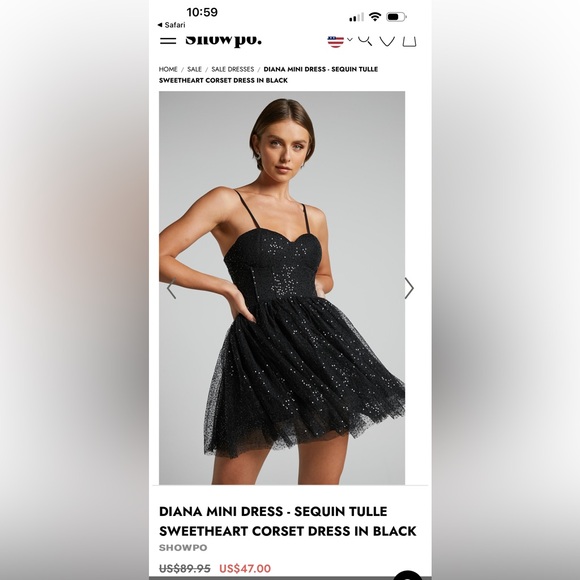Go to the HOME breadcrumb

(x=168, y=69)
